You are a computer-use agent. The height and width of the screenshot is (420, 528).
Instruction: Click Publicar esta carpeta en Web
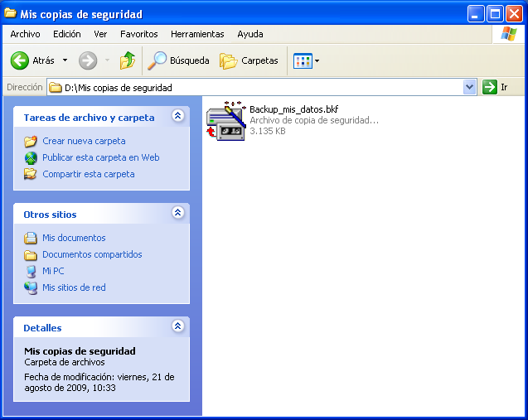tap(100, 157)
